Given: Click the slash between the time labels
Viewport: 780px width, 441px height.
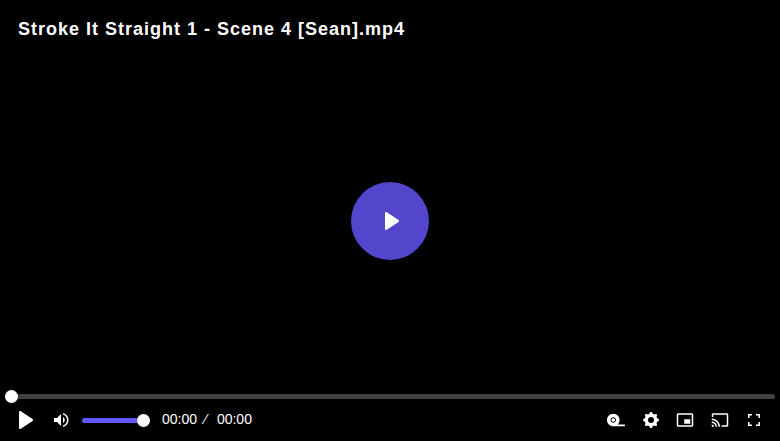Looking at the screenshot, I should pos(205,420).
